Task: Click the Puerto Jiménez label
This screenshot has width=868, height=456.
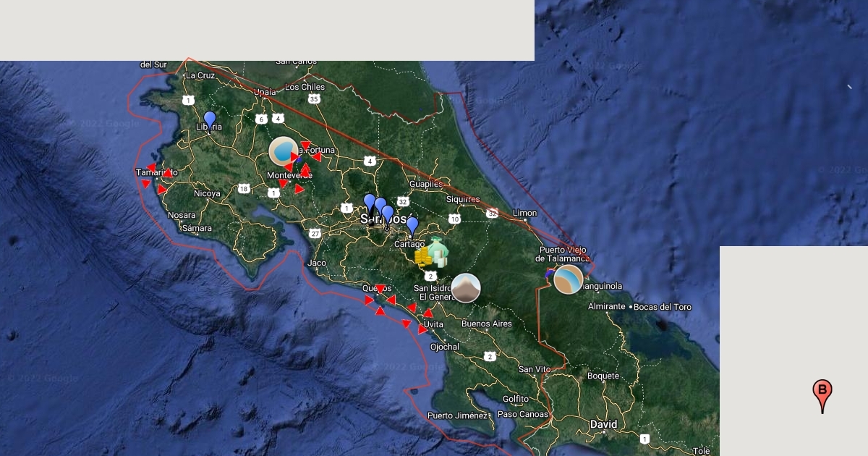Action: pos(457,415)
